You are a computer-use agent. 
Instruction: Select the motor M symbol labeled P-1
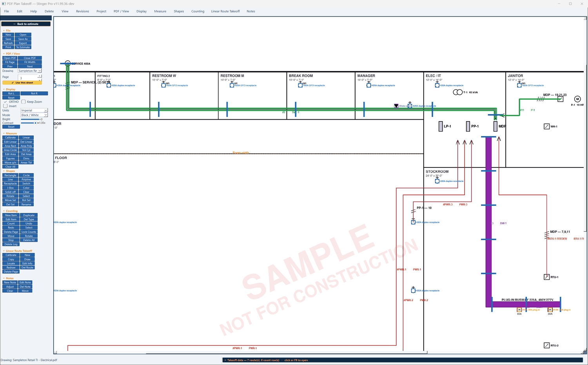(577, 99)
